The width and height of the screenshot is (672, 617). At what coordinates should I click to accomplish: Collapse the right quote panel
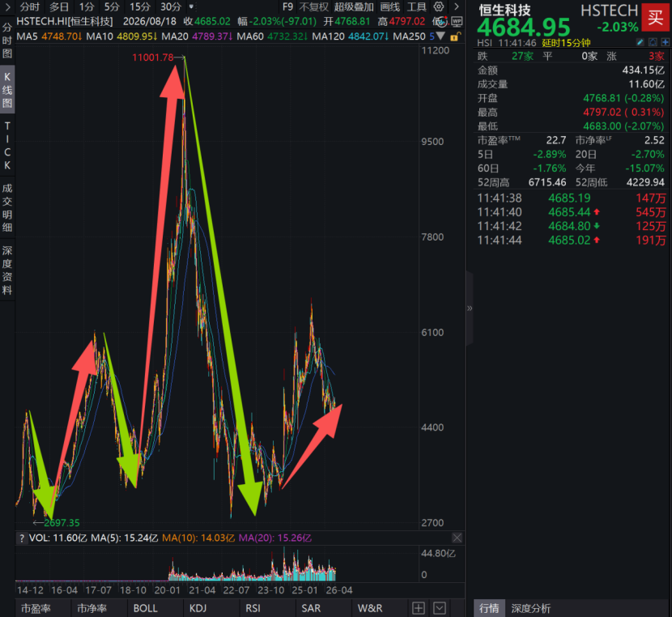[470, 308]
